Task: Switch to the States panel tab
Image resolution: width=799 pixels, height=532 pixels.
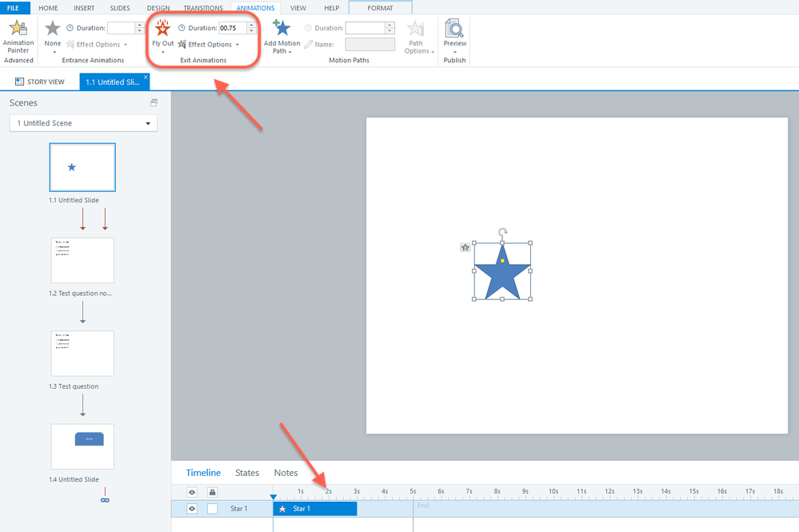Action: 247,473
